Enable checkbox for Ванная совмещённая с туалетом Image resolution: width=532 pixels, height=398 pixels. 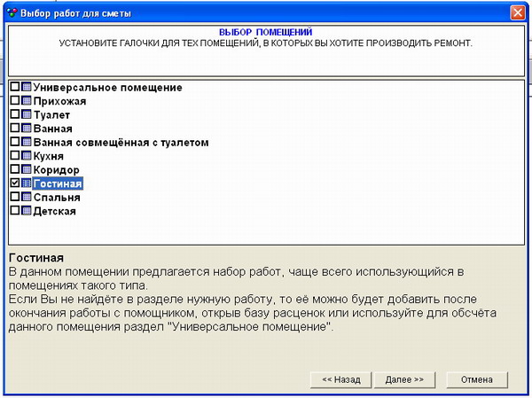click(14, 142)
